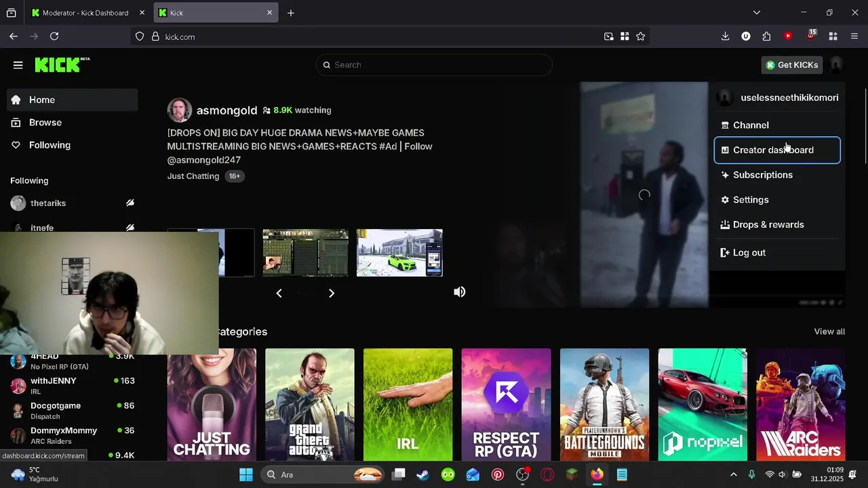
Task: Open the Kick hamburger sidebar menu
Action: (18, 65)
